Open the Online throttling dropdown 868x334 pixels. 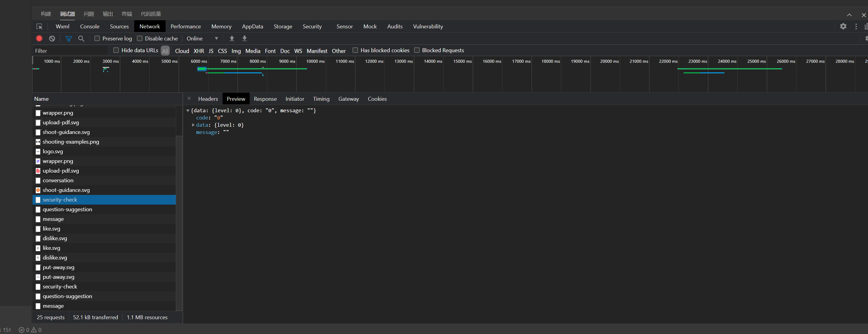[202, 38]
